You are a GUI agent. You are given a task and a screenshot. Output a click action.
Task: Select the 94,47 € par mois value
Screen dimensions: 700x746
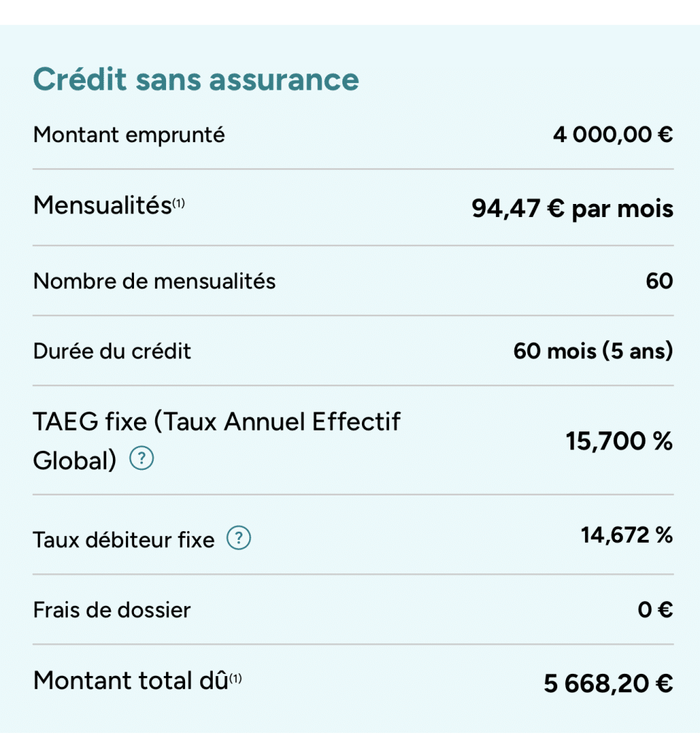click(573, 208)
